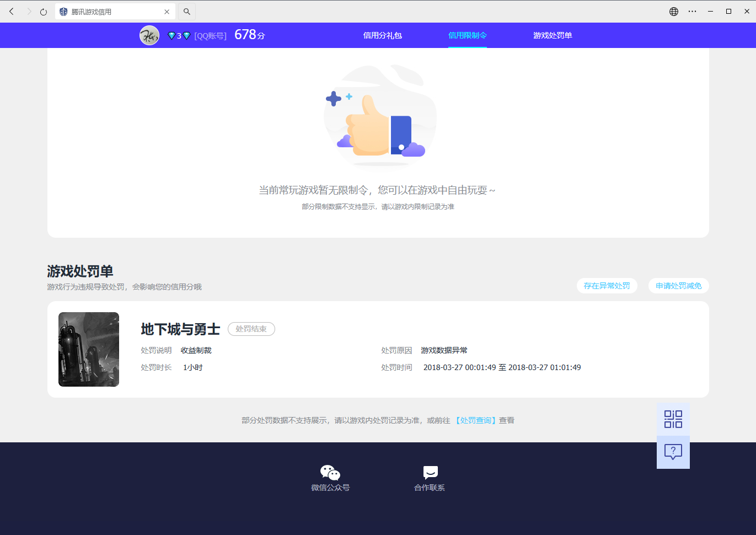Switch to 信用分礼包 tab
Screen dimensions: 756x535
pos(382,35)
